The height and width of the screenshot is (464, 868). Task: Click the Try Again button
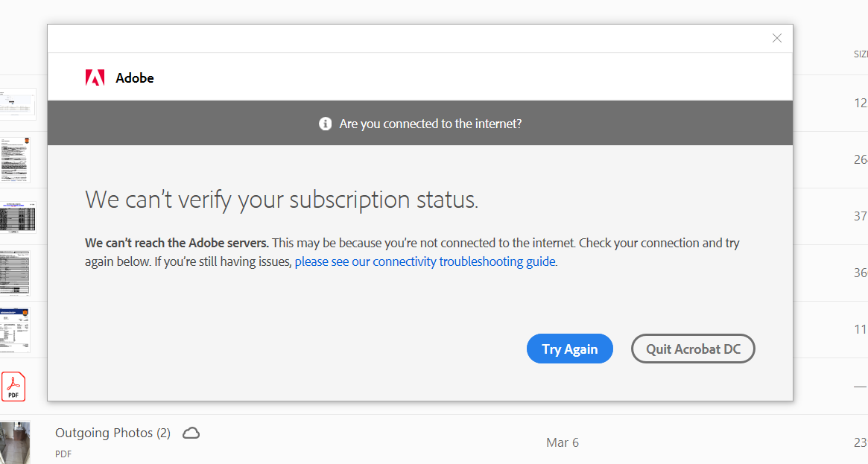pos(569,349)
